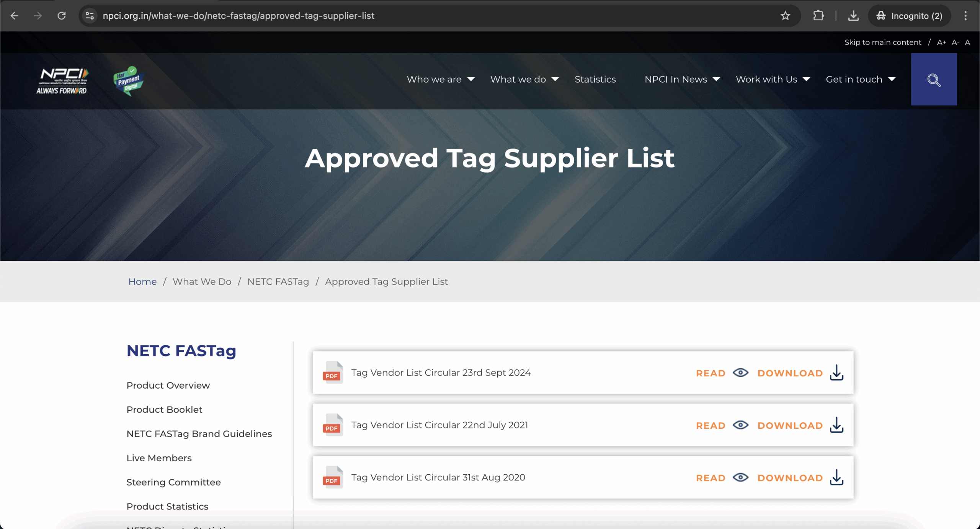980x529 pixels.
Task: Toggle READ preview for the 31st Aug 2020 circular
Action: [710, 478]
